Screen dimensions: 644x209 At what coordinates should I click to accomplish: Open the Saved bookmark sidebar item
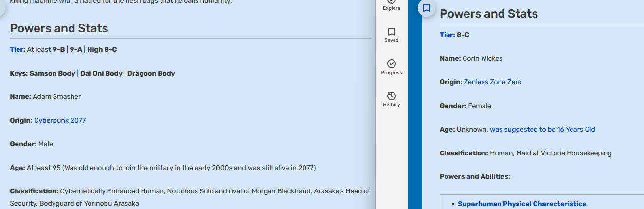tap(391, 35)
